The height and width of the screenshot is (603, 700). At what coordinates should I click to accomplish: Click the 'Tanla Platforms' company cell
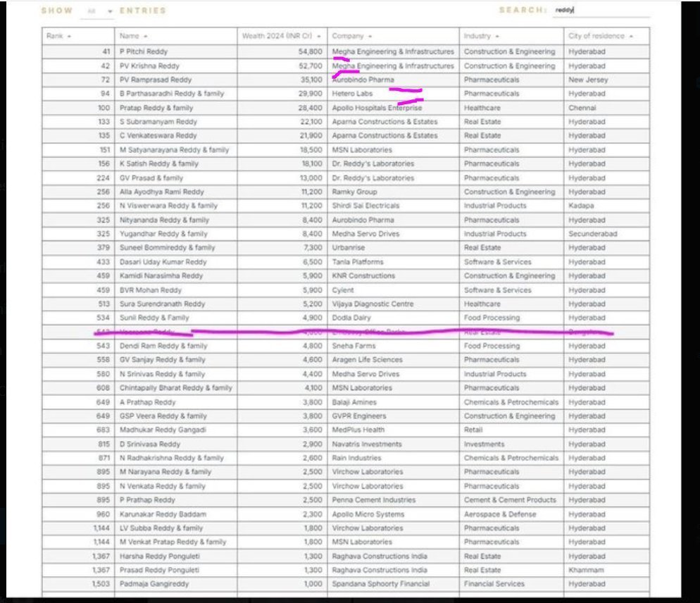393,262
